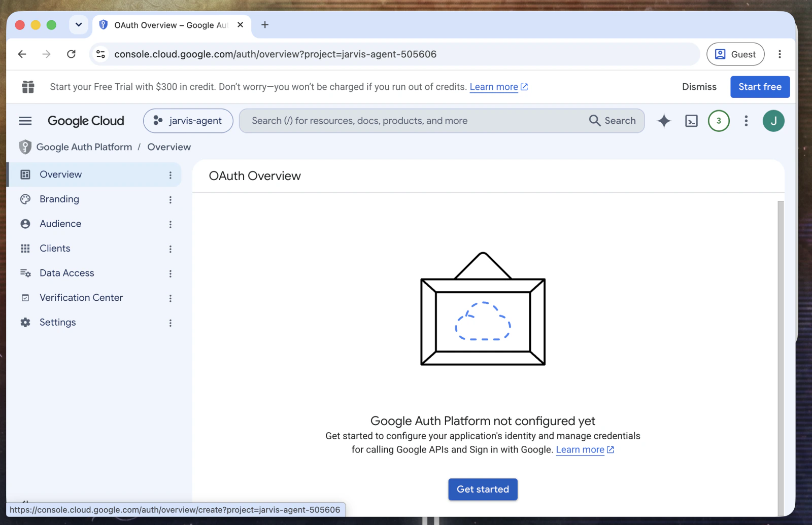Open Settings in the sidebar
The image size is (812, 525).
(94, 323)
